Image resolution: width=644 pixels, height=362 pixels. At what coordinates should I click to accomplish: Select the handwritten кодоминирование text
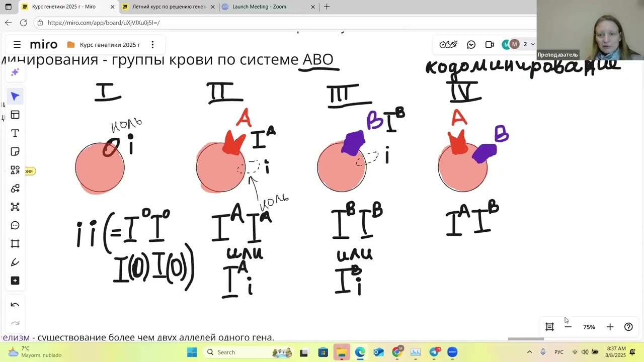[522, 66]
